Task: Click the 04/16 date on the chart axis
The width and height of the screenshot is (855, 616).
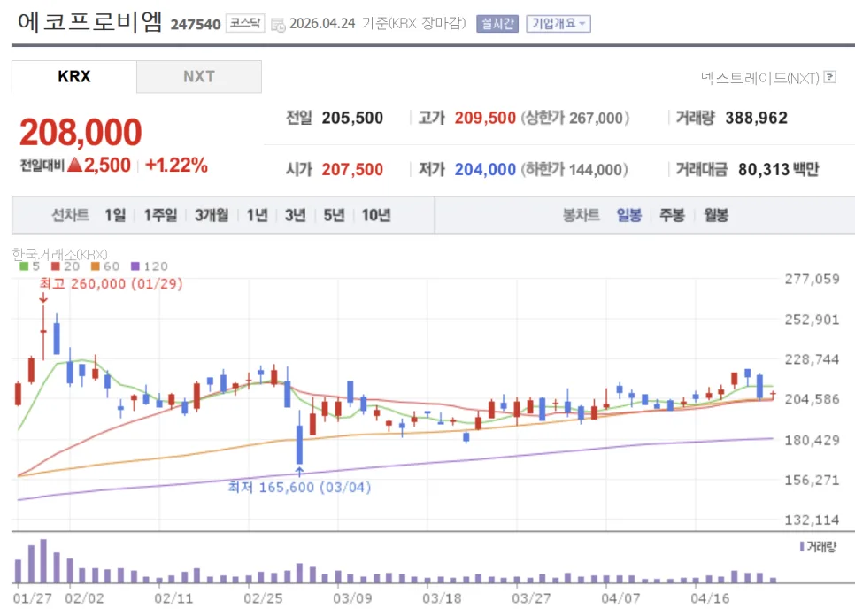Action: coord(710,598)
